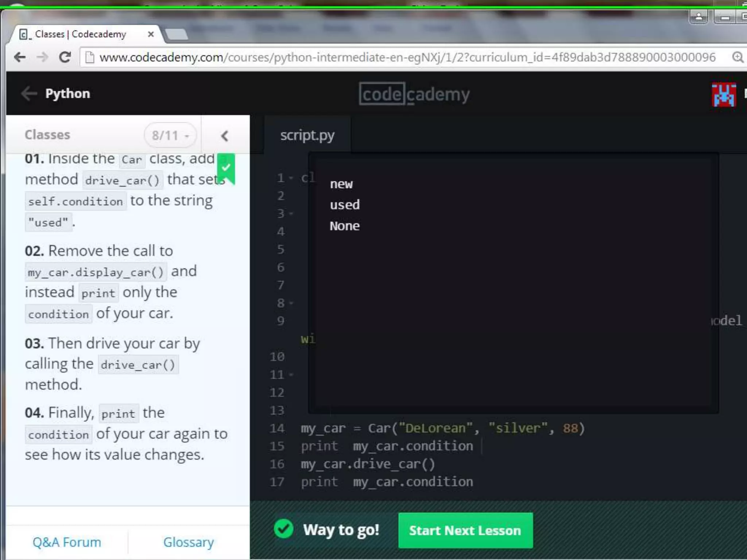Open the Glossary link
Image resolution: width=747 pixels, height=560 pixels.
[x=189, y=542]
